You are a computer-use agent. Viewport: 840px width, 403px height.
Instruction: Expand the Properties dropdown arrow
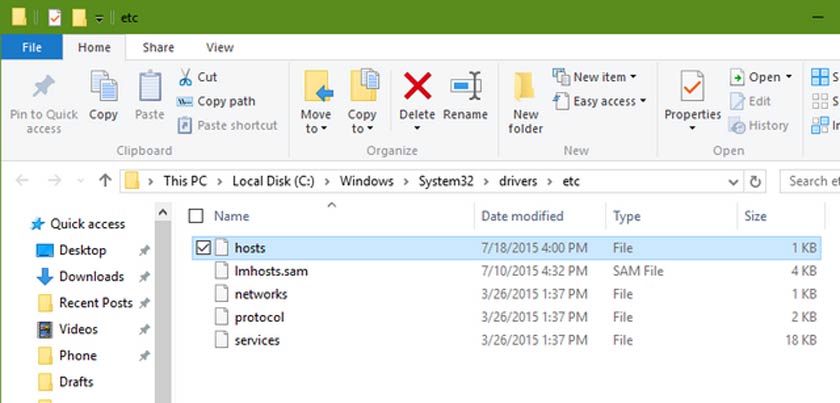(x=692, y=129)
